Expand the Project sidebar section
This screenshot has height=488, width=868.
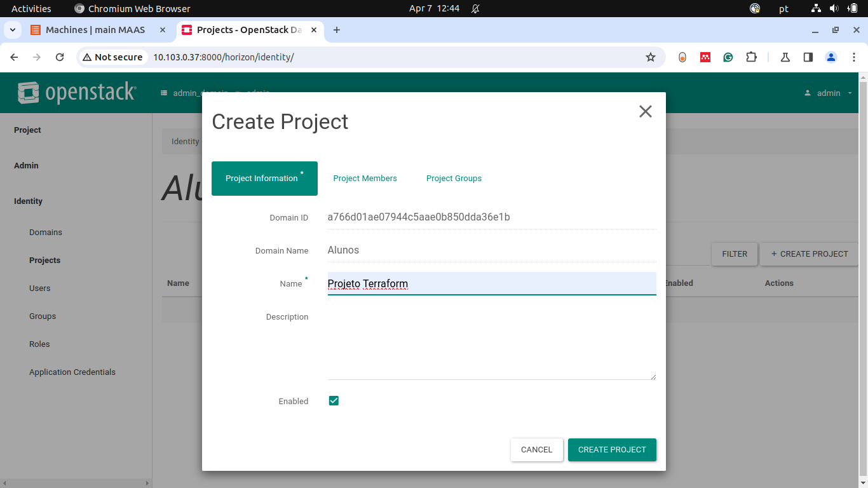[x=27, y=130]
